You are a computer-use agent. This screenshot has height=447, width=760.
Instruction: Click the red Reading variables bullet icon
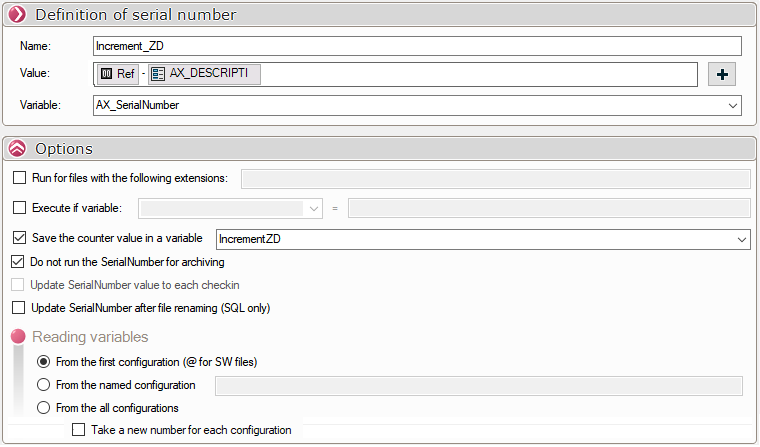[18, 337]
